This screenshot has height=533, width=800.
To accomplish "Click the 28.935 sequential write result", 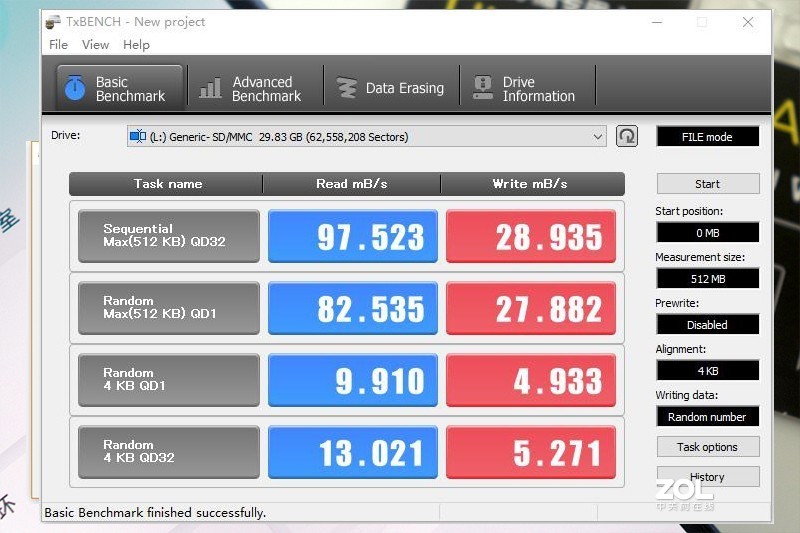I will tap(531, 236).
